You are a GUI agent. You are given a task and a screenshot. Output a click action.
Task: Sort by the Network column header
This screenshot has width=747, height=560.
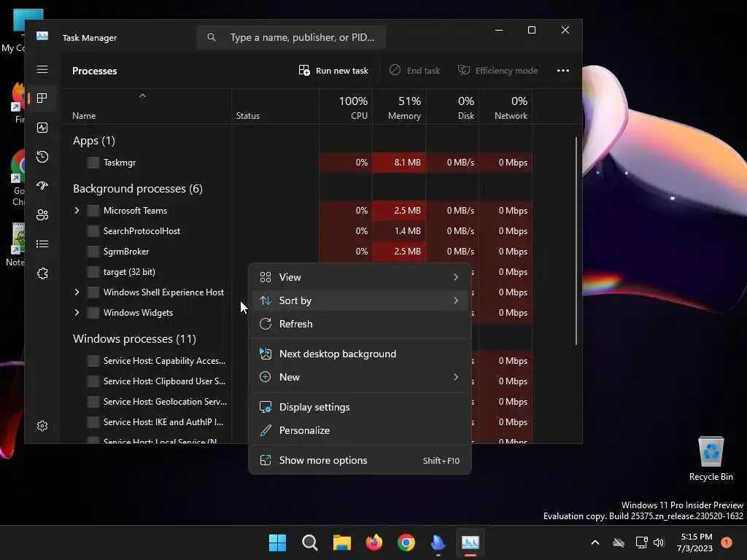tap(506, 107)
